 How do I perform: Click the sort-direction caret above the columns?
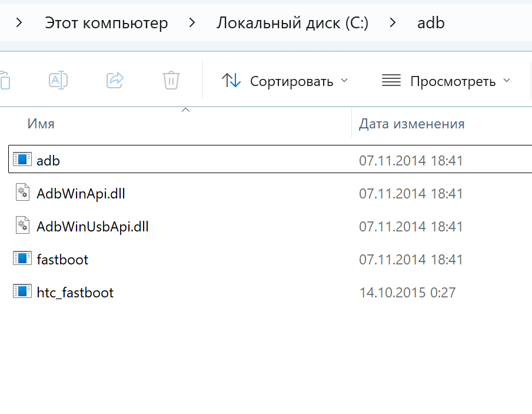pyautogui.click(x=185, y=110)
